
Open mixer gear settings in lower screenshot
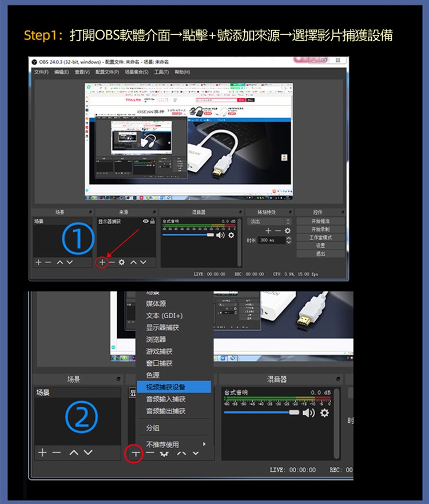(x=324, y=413)
